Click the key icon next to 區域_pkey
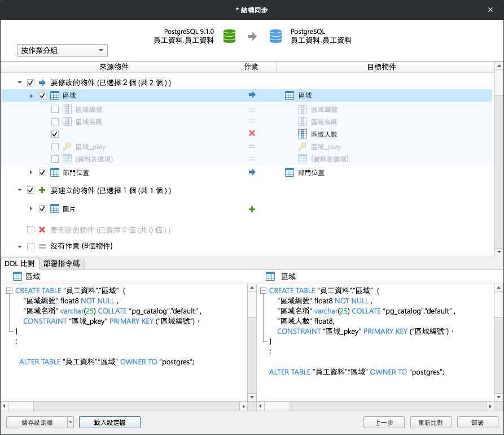 click(67, 146)
